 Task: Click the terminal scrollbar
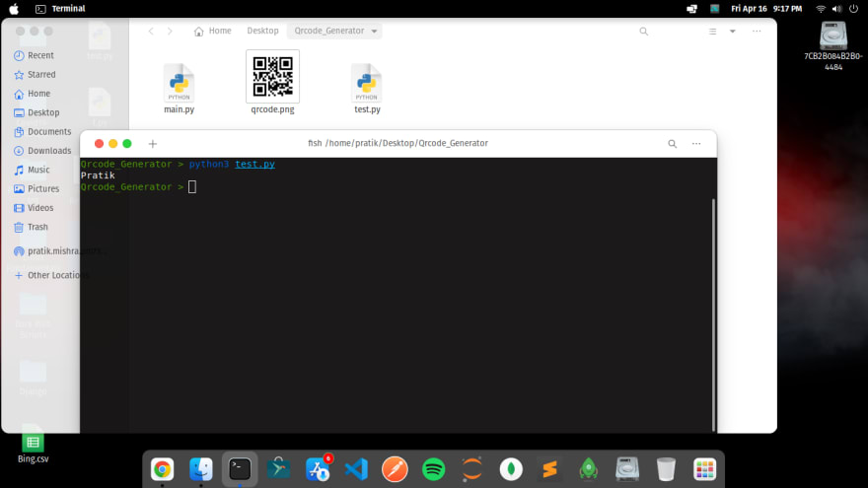713,314
